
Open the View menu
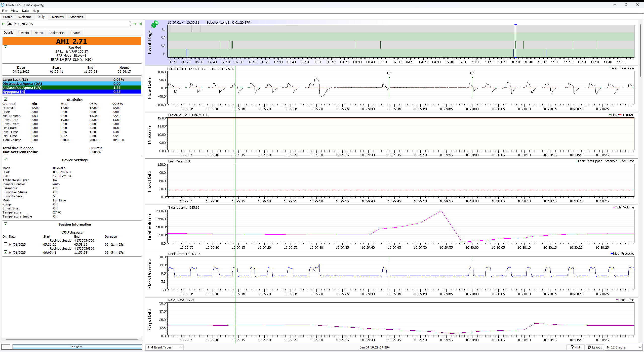point(14,11)
